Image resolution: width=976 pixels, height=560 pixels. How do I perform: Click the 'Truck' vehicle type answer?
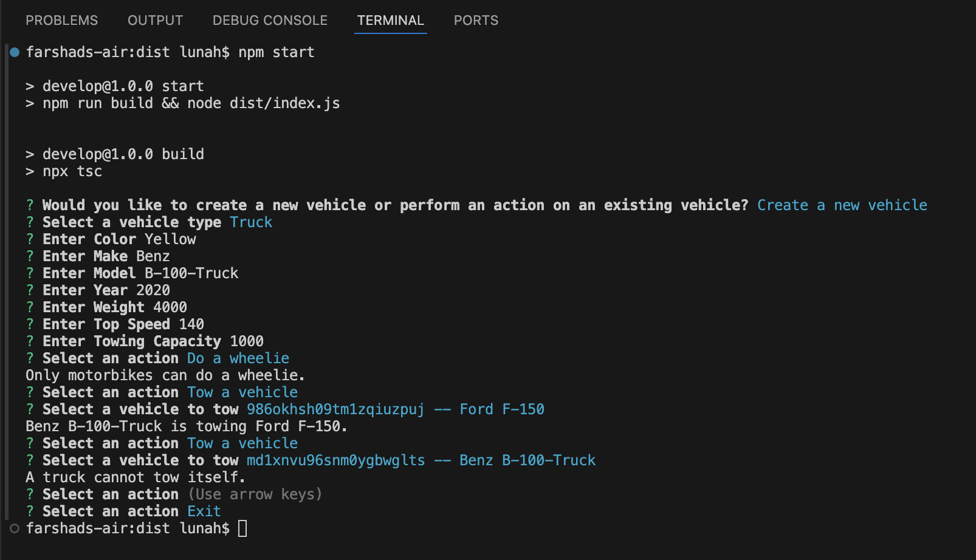250,222
